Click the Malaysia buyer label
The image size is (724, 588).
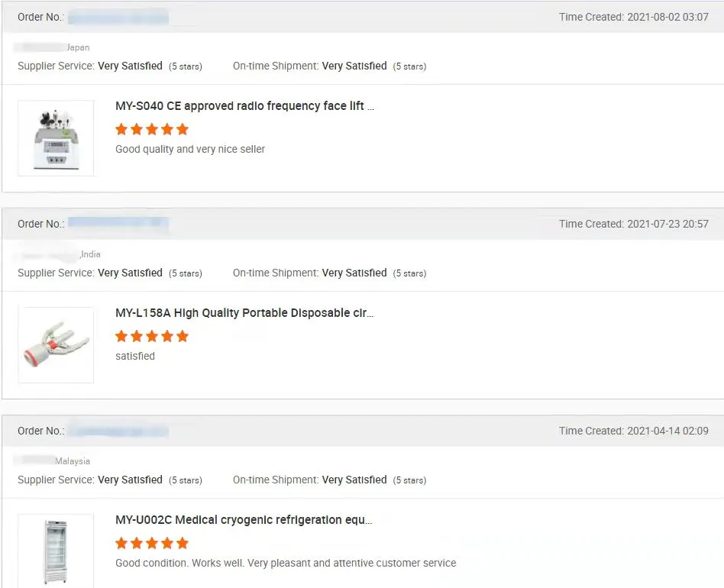pos(74,460)
